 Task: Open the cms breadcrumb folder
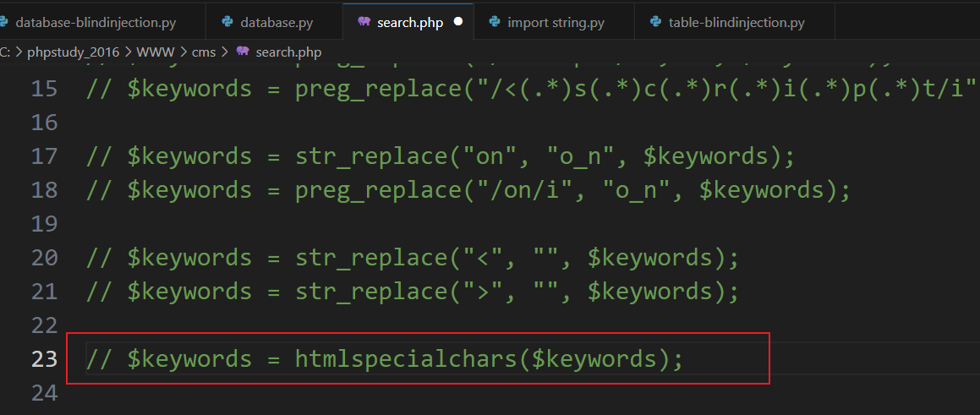(203, 52)
